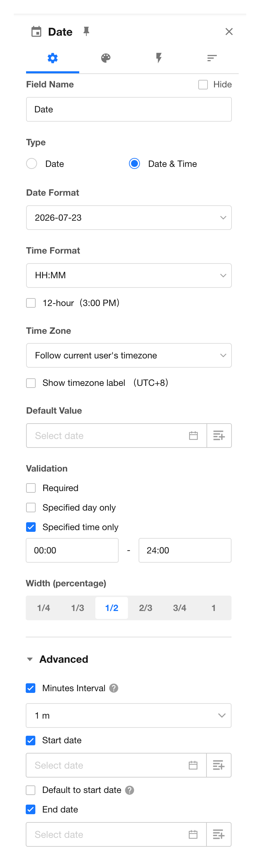
Task: Tick the Hide field checkbox
Action: point(203,85)
